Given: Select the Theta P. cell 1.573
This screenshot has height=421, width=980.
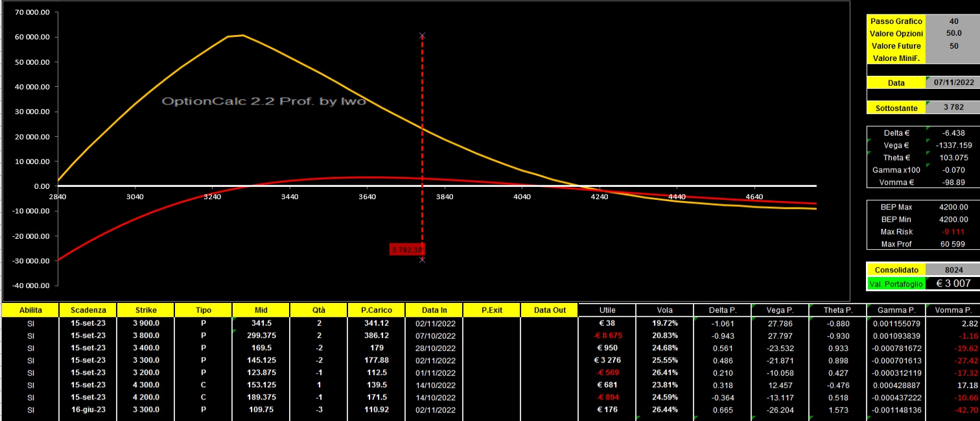Looking at the screenshot, I should [x=837, y=409].
